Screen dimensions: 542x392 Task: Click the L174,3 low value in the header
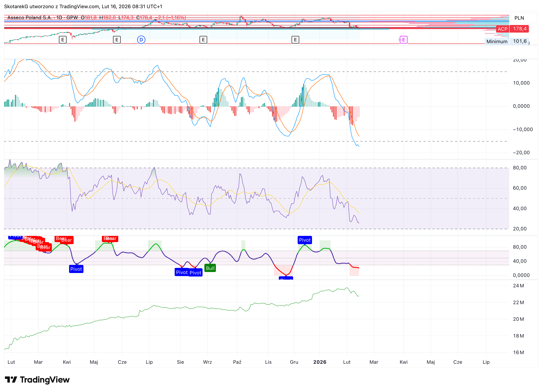coord(126,17)
